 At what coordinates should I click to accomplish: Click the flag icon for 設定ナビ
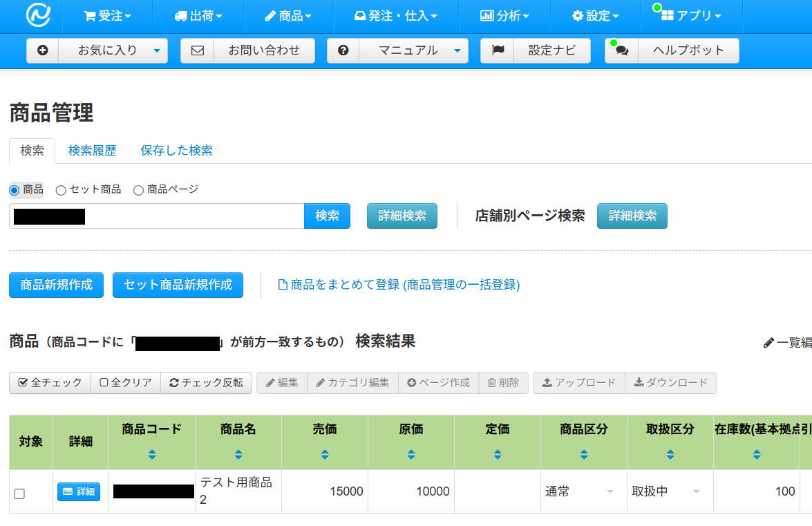click(498, 50)
